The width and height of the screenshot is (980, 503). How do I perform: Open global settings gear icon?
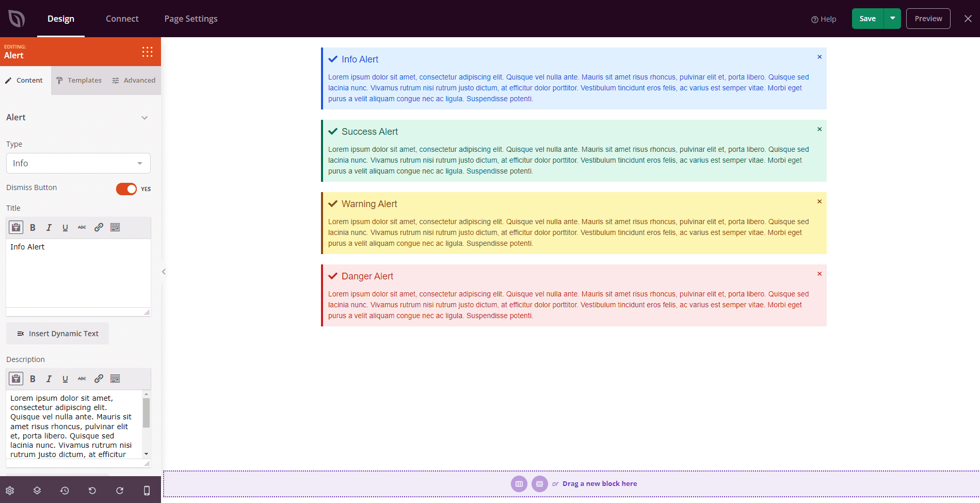pyautogui.click(x=10, y=491)
